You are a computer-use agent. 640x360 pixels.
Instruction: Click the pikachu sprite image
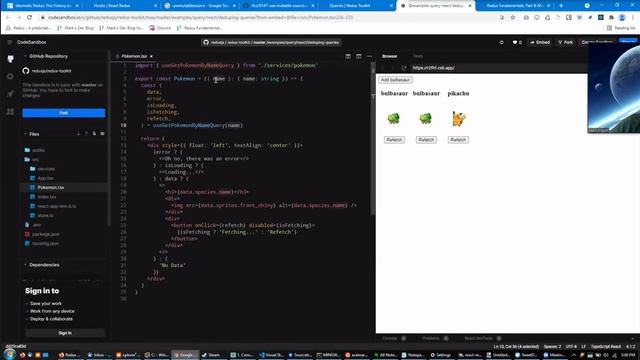click(x=458, y=119)
